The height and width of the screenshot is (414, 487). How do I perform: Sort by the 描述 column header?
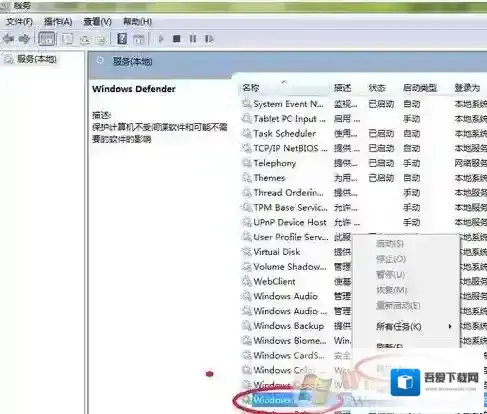click(343, 88)
